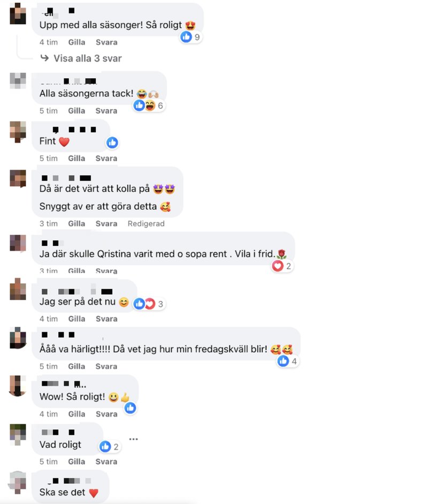Click 'Svara' under the 'Fint' comment
Viewport: 428px width, 504px height.
point(106,158)
